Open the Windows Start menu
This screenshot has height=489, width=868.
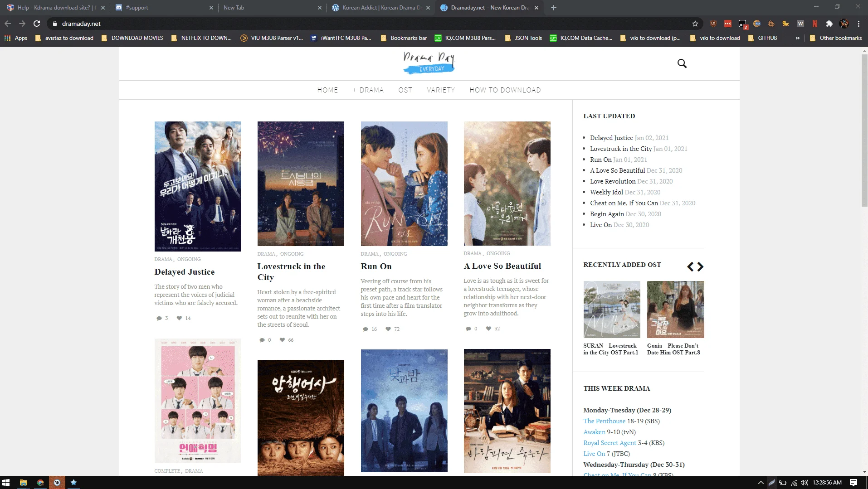[x=6, y=483]
